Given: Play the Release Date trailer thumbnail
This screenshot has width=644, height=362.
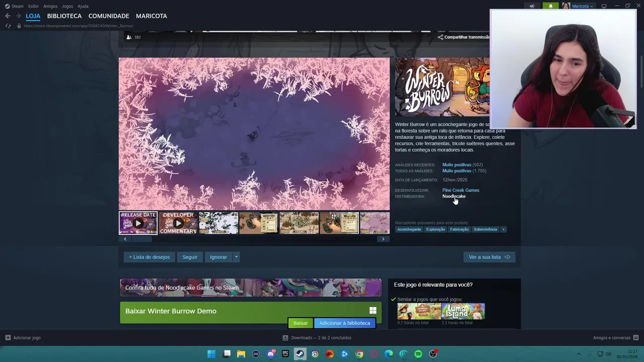Looking at the screenshot, I should coord(138,223).
